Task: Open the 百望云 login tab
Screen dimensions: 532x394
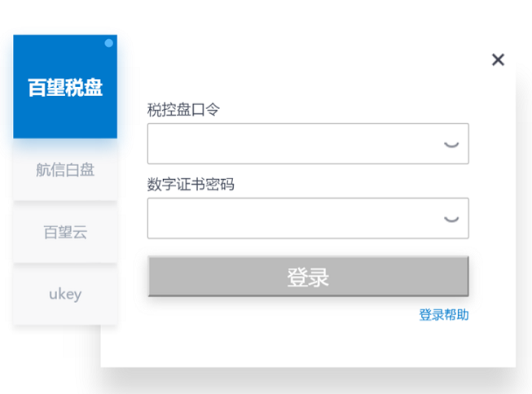Action: [65, 232]
